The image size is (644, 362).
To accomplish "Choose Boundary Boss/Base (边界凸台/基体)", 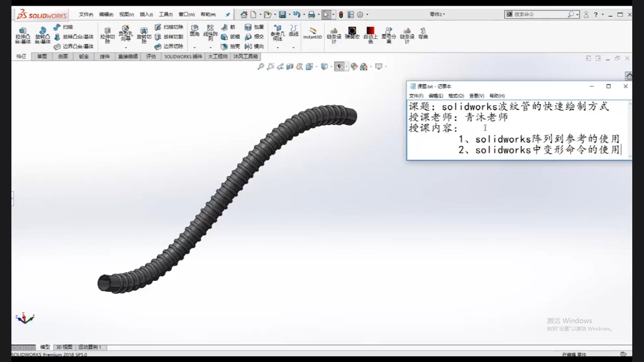I will [x=74, y=46].
